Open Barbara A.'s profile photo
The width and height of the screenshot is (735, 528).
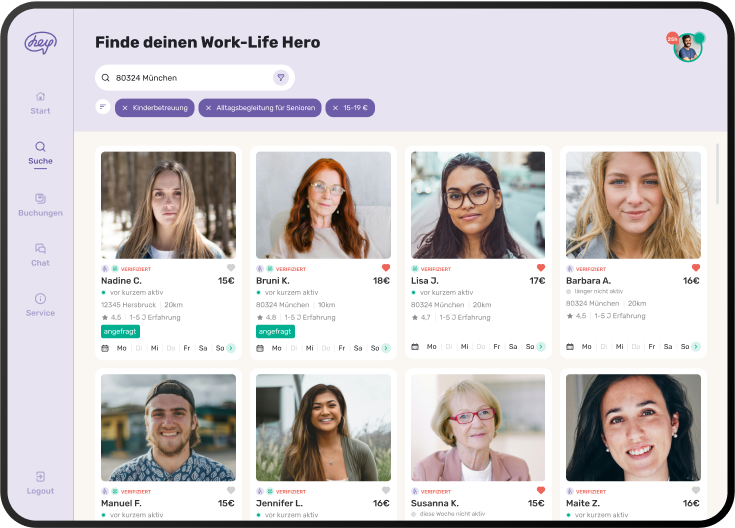coord(633,205)
